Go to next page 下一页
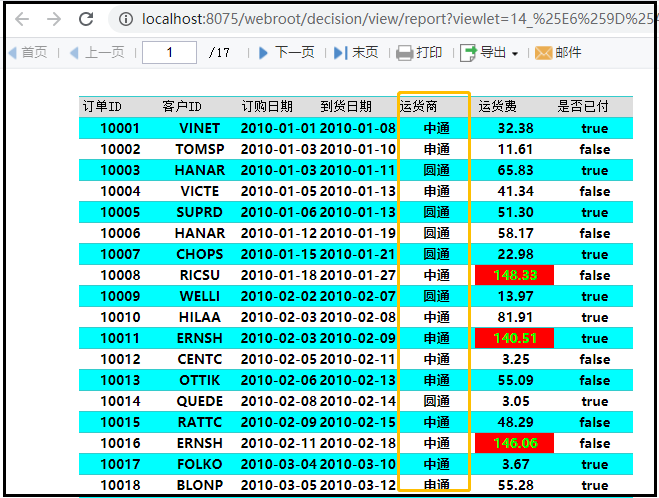659x498 pixels. (287, 53)
